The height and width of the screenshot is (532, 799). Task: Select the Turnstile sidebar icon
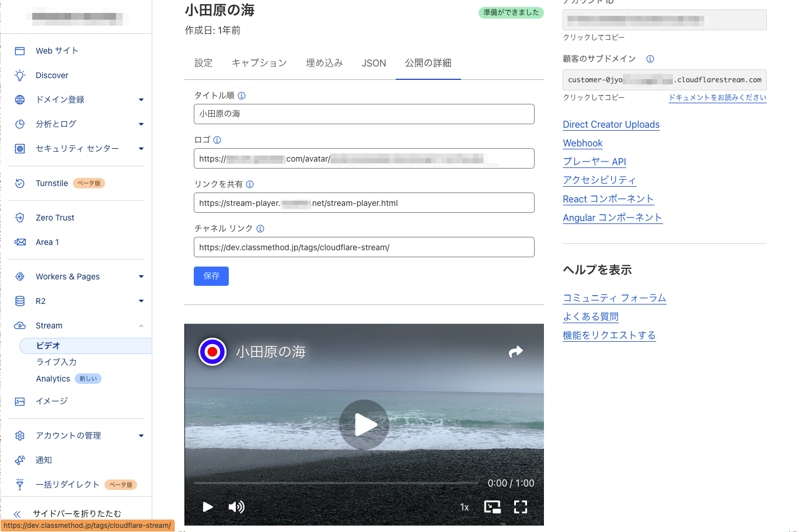click(x=19, y=183)
